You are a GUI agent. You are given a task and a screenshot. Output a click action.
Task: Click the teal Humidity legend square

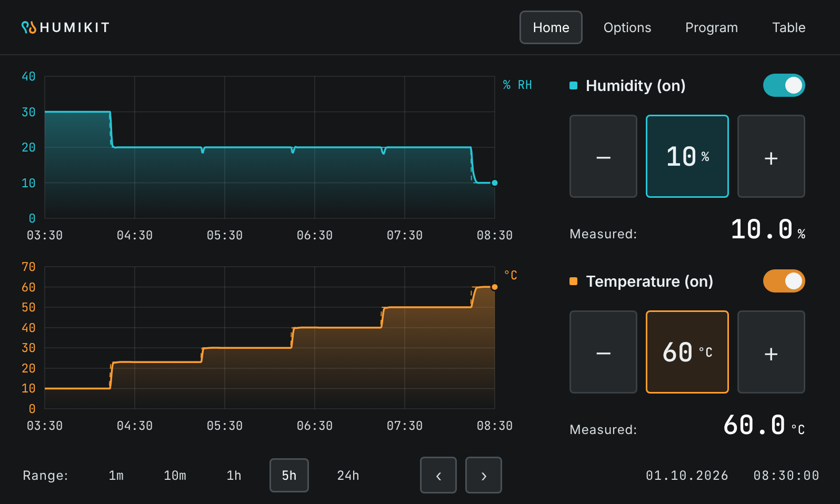574,86
